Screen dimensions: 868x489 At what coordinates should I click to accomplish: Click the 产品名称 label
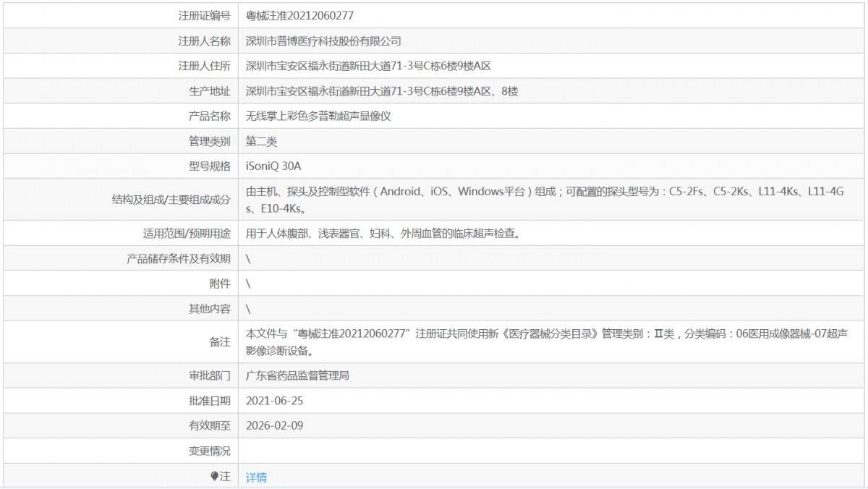209,116
